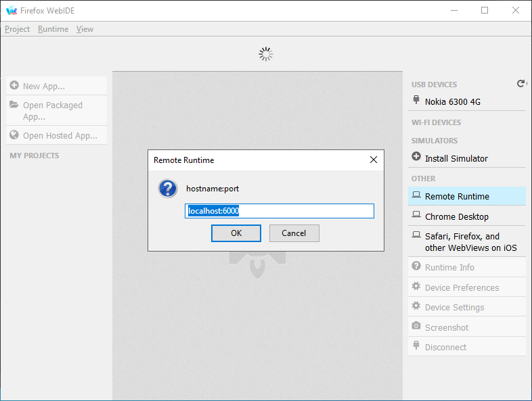Click Open Hosted App... label
Screen dimensions: 532x401
click(60, 136)
